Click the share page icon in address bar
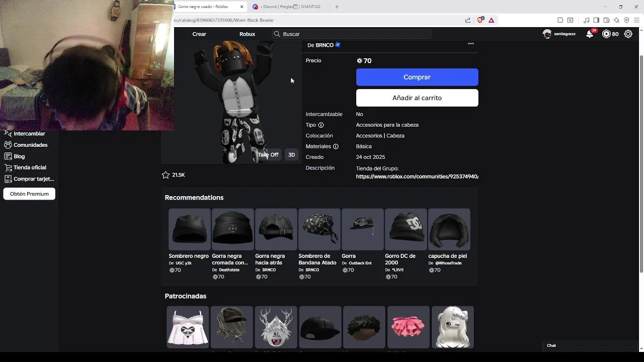The width and height of the screenshot is (644, 362). [x=468, y=20]
